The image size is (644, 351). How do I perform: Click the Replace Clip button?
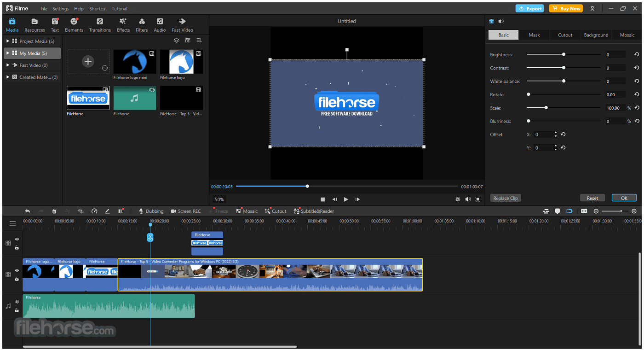pos(506,198)
